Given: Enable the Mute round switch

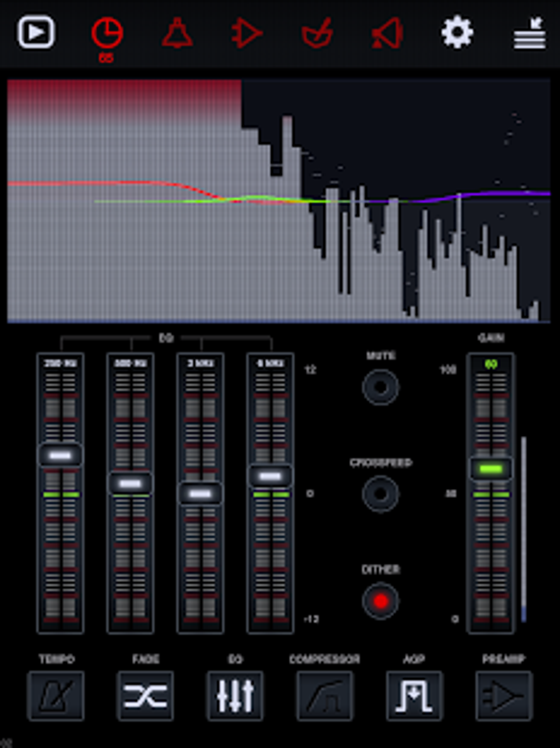Looking at the screenshot, I should pos(380,387).
